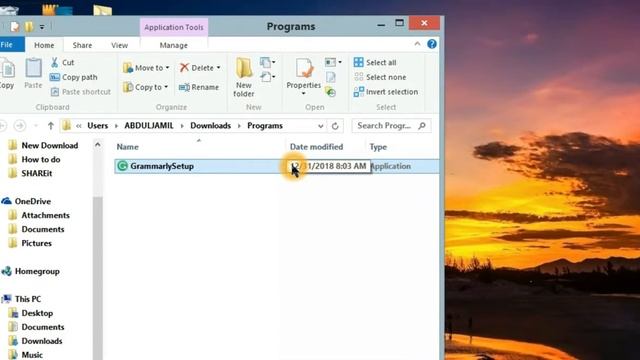Sort by the Date modified column

316,147
